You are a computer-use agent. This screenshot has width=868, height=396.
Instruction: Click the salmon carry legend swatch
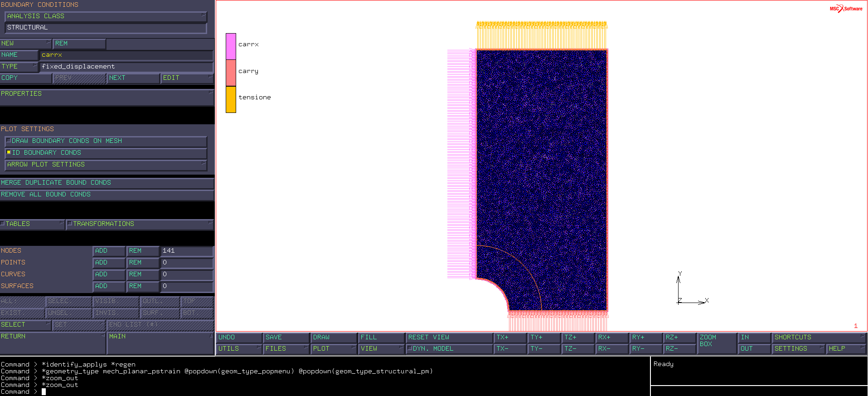click(231, 73)
